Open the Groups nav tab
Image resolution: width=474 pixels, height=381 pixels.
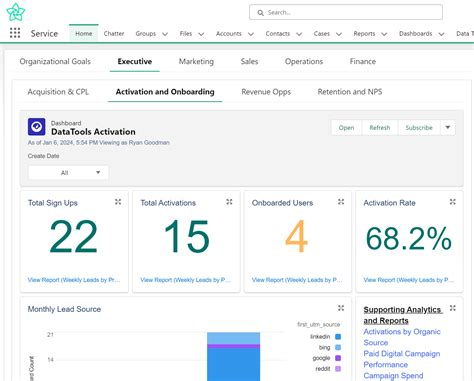coord(146,34)
